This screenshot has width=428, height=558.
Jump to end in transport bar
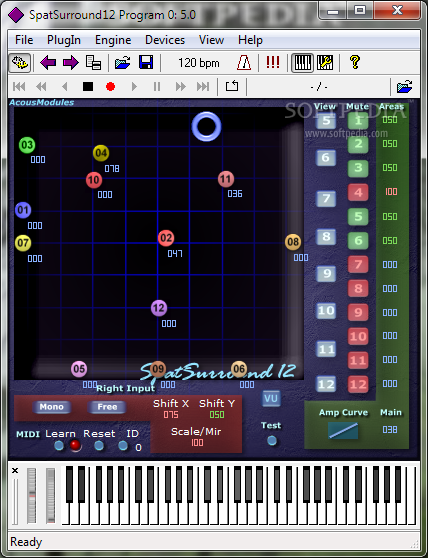point(203,86)
